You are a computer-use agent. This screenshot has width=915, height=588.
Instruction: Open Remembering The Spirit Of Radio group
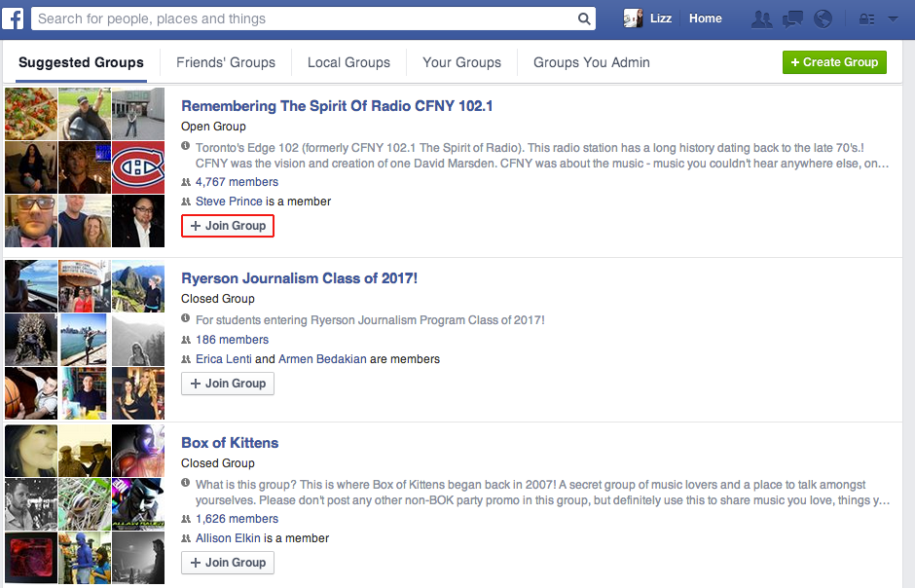coord(337,106)
